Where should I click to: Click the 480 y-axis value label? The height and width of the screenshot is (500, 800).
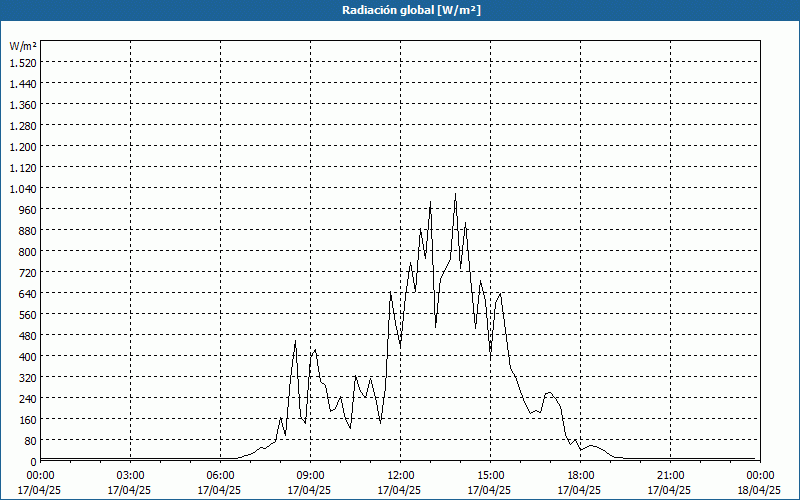(29, 336)
